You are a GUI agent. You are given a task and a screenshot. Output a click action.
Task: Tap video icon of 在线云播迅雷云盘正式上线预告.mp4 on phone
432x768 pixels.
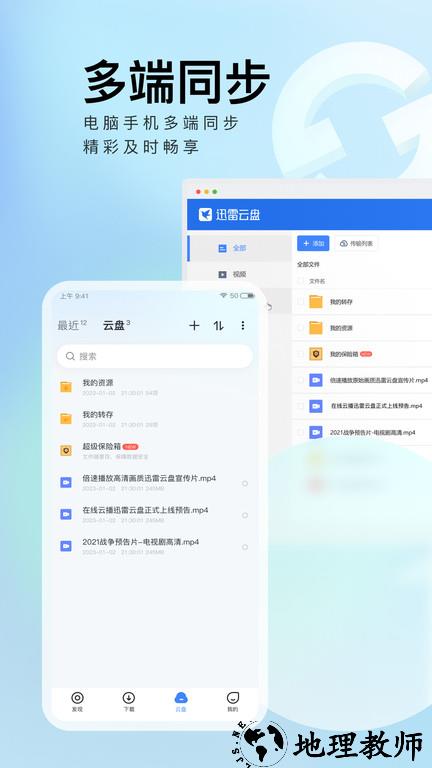point(66,514)
